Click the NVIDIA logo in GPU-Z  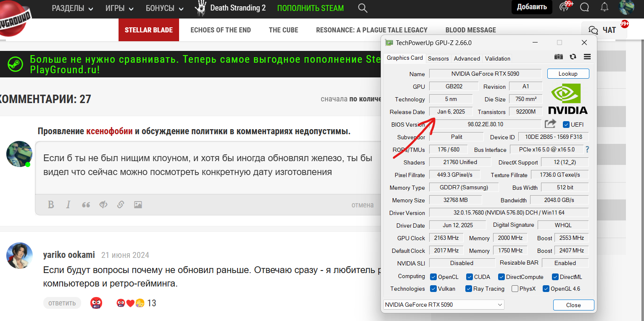pos(568,99)
